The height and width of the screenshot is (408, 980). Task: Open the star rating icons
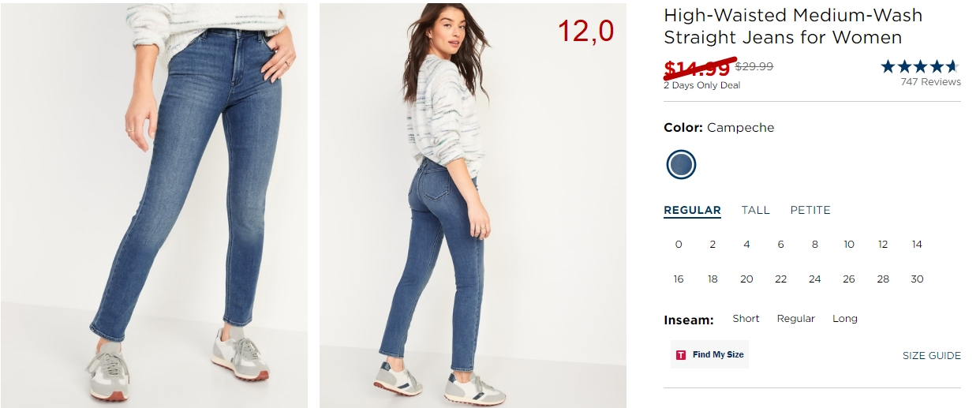pos(920,66)
